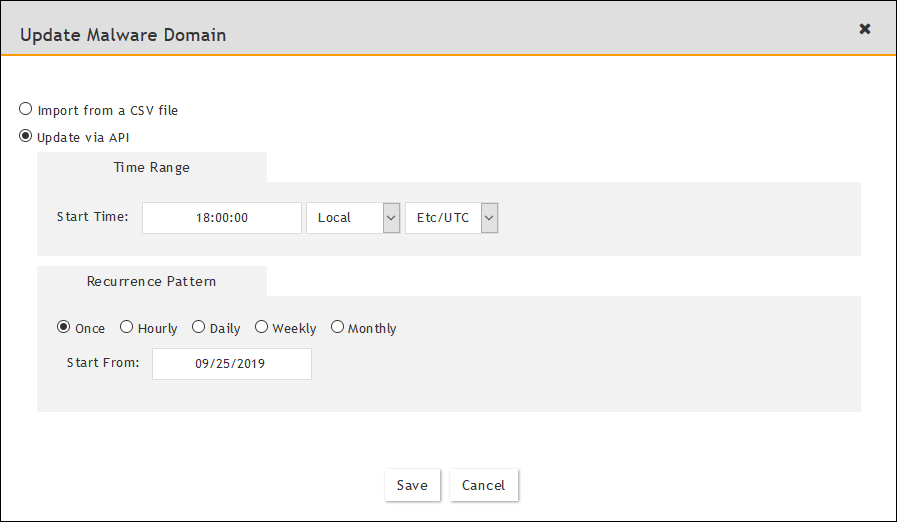897x522 pixels.
Task: Expand the Etc/UTC timezone dropdown
Action: 451,218
